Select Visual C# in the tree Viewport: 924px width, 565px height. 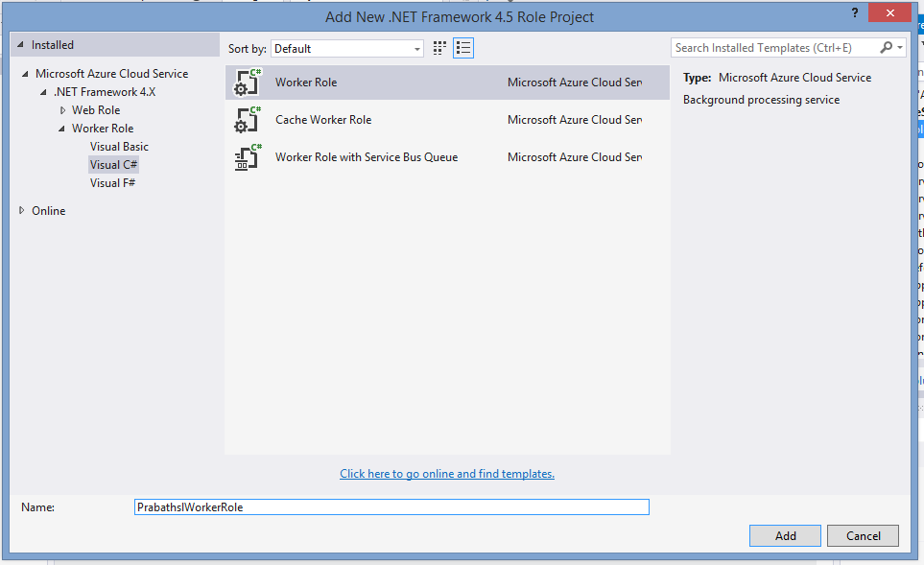coord(114,165)
